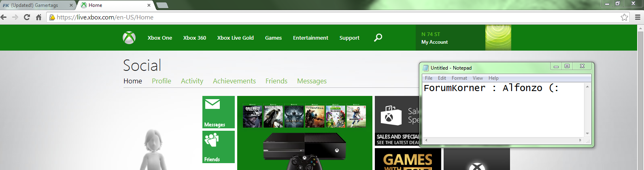Image resolution: width=644 pixels, height=170 pixels.
Task: Select the Madden game cover
Action: (356, 116)
